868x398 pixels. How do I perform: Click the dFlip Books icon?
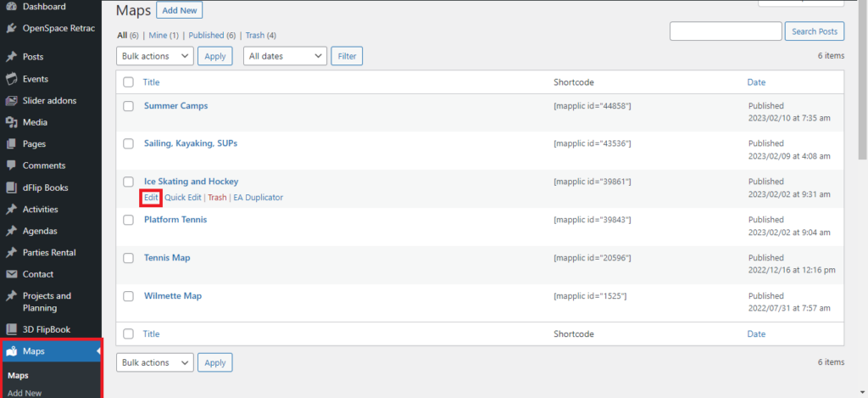pyautogui.click(x=11, y=188)
